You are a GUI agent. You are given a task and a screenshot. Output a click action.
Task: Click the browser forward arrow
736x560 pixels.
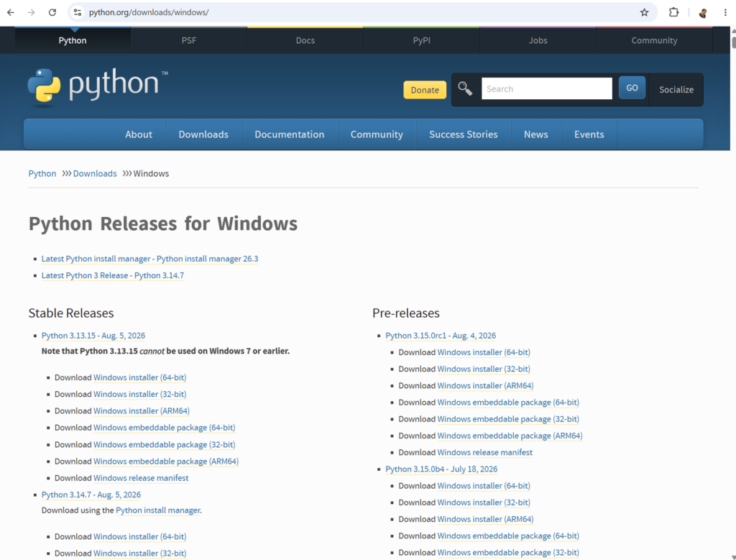(x=32, y=12)
